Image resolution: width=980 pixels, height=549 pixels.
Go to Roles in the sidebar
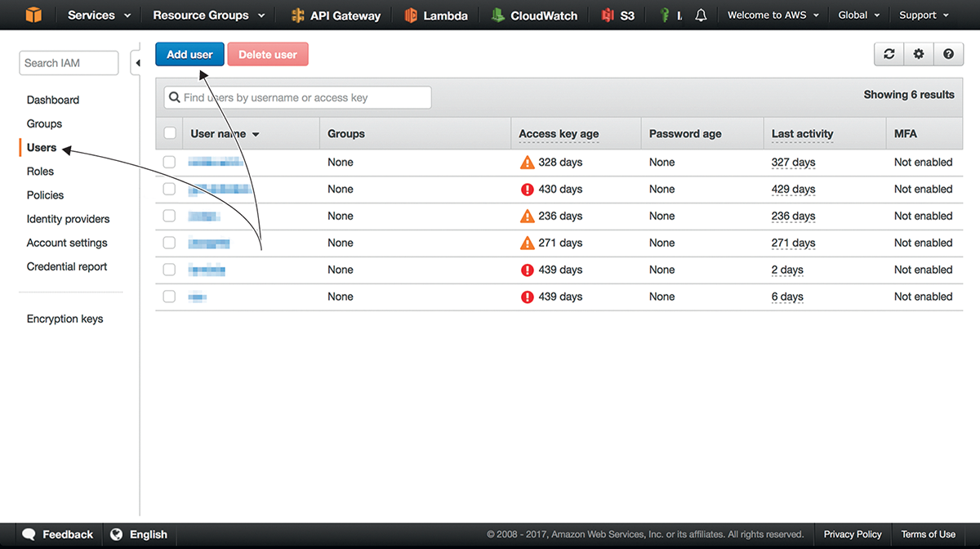click(40, 172)
